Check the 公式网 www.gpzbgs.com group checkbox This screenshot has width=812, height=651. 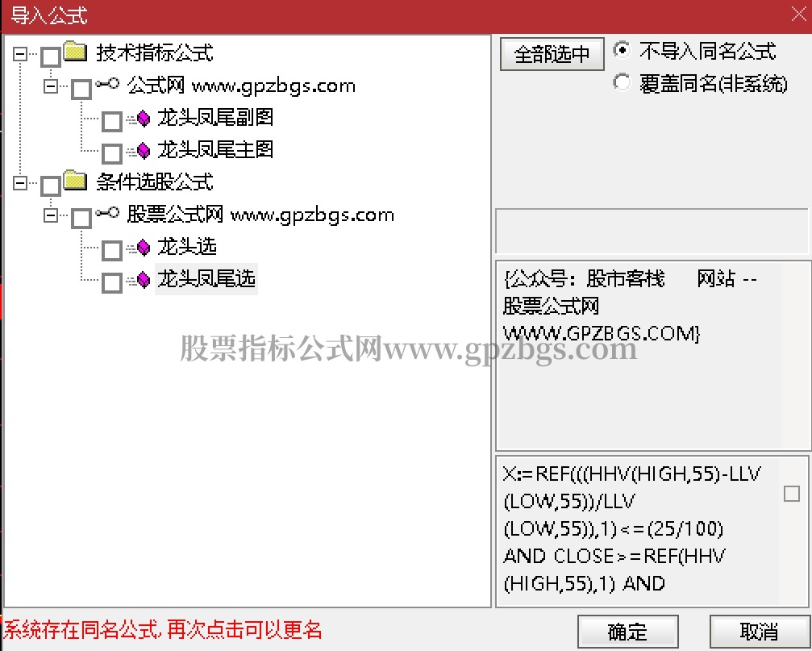(x=81, y=89)
